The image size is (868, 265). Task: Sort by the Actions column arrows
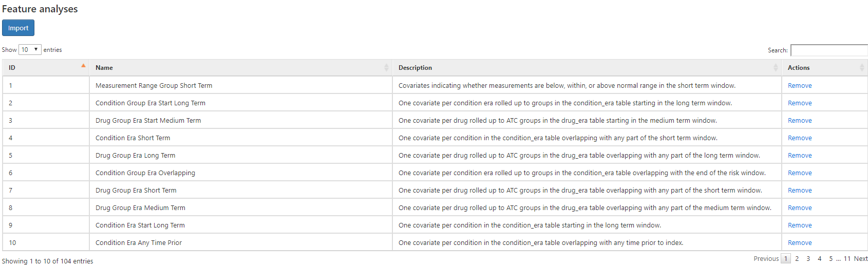click(x=862, y=68)
